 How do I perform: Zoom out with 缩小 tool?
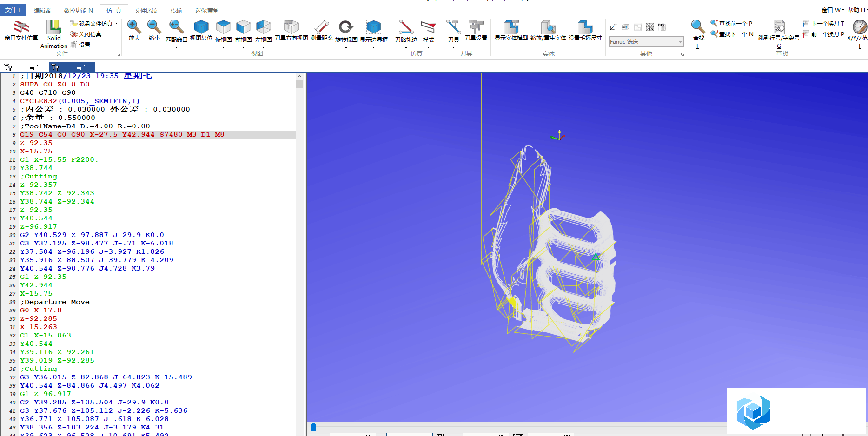pyautogui.click(x=154, y=31)
